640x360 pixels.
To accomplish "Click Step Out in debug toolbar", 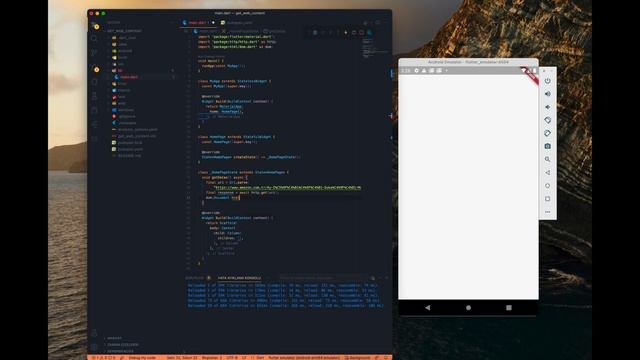I will click(x=338, y=32).
